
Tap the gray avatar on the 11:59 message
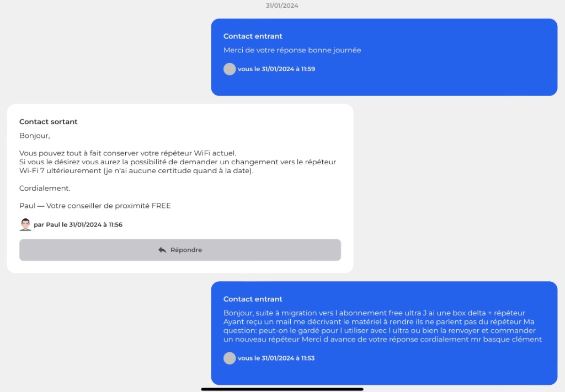click(x=230, y=69)
